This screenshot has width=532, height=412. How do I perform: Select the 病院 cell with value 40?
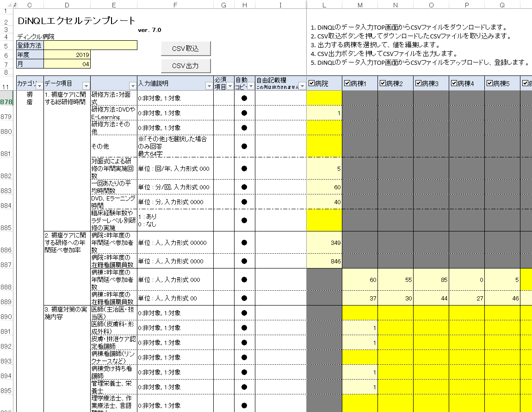(324, 202)
